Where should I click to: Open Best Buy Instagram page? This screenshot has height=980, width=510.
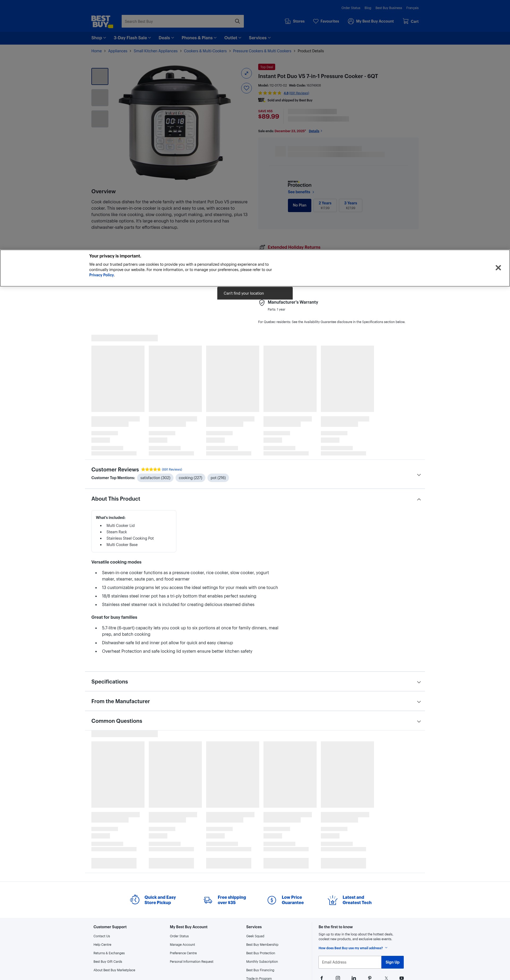[338, 978]
